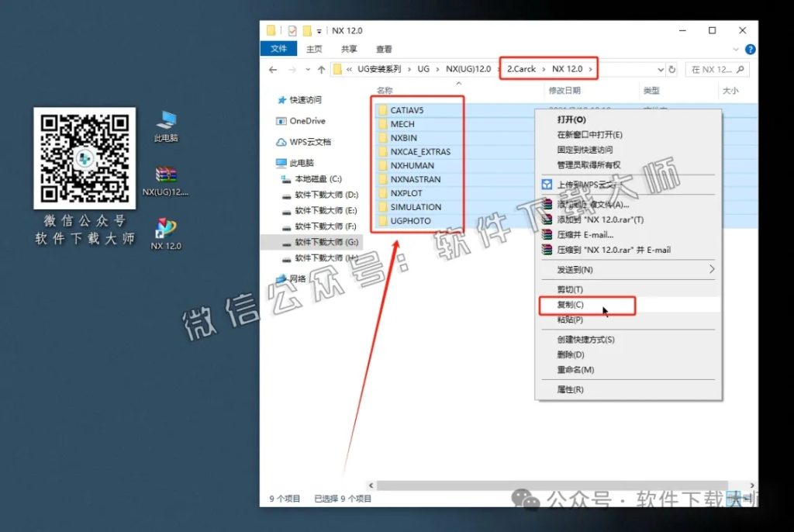This screenshot has width=794, height=532.
Task: Click the back navigation arrow
Action: click(x=271, y=68)
